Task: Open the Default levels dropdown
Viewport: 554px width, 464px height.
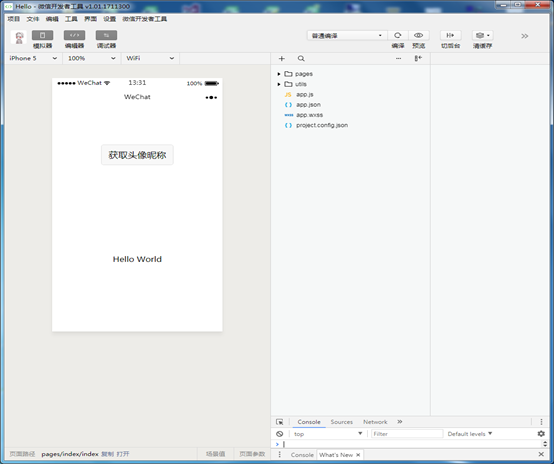Action: (x=470, y=434)
